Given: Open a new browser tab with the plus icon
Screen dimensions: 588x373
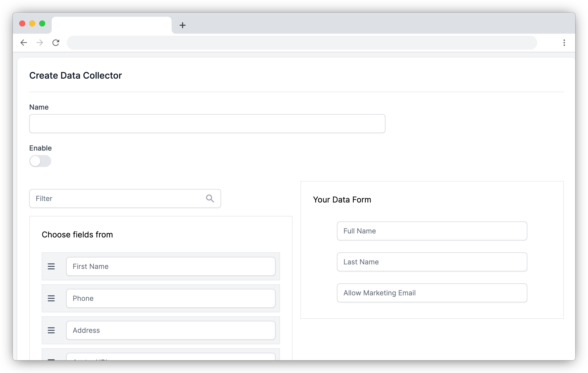Looking at the screenshot, I should coord(183,25).
